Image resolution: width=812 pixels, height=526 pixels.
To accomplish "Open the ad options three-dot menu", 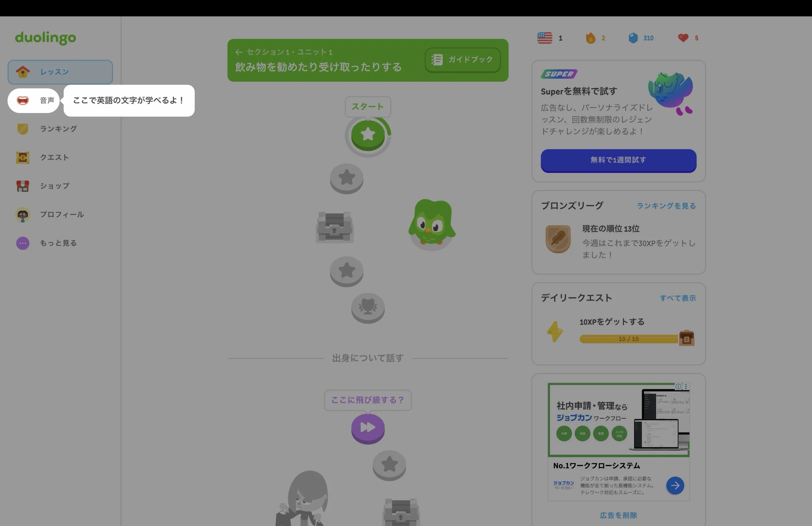I will 686,386.
